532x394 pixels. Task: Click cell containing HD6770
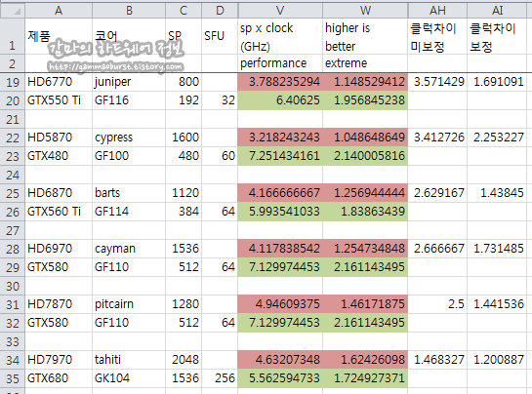[x=59, y=82]
